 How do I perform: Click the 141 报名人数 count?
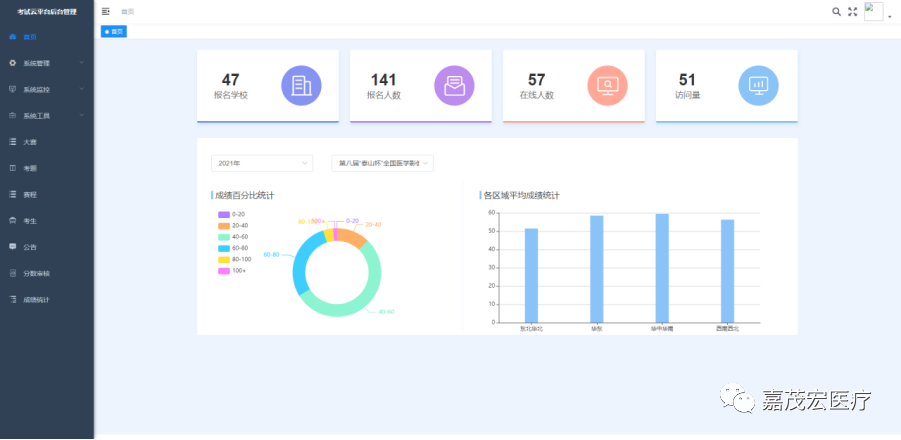point(383,80)
